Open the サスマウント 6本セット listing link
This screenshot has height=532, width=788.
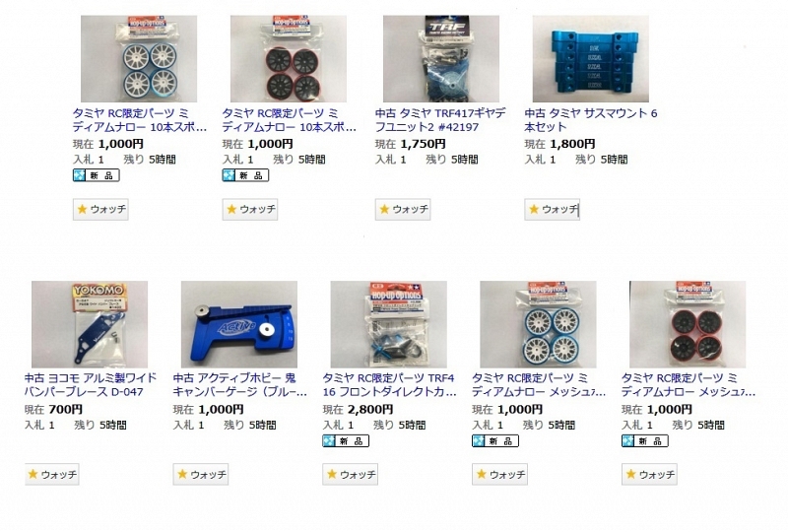590,120
